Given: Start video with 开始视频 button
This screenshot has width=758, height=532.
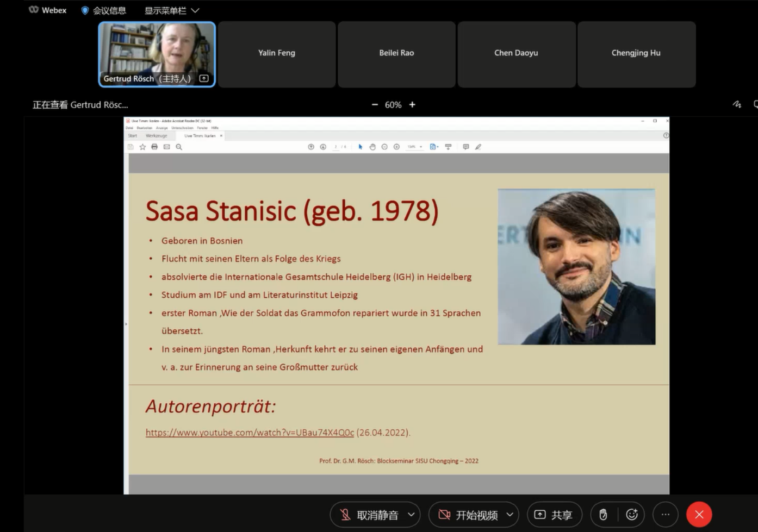Looking at the screenshot, I should [468, 515].
